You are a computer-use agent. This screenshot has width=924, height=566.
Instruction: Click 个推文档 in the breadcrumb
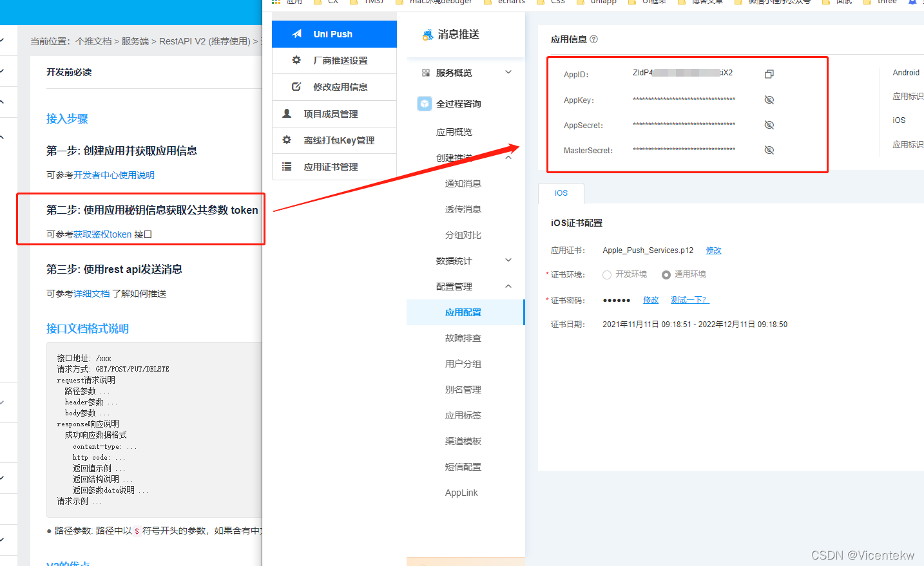click(93, 41)
